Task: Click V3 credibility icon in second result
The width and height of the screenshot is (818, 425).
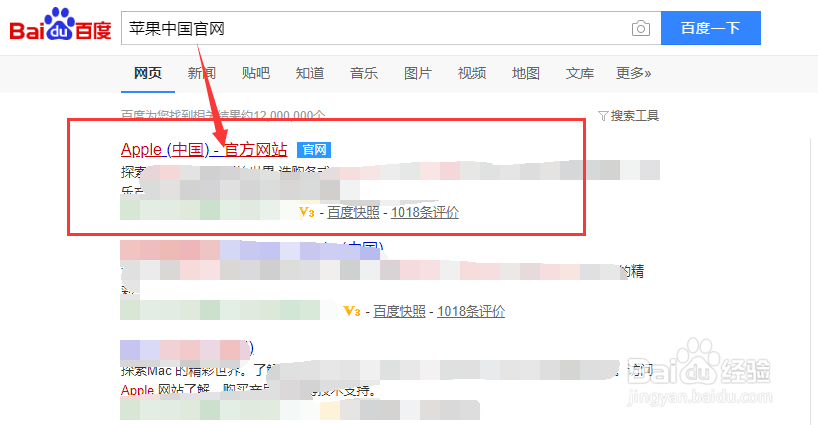Action: [x=352, y=311]
